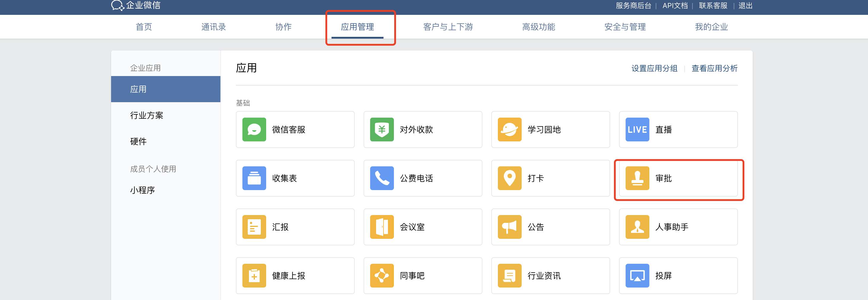Open the 汇报 app label
The height and width of the screenshot is (300, 868).
280,227
